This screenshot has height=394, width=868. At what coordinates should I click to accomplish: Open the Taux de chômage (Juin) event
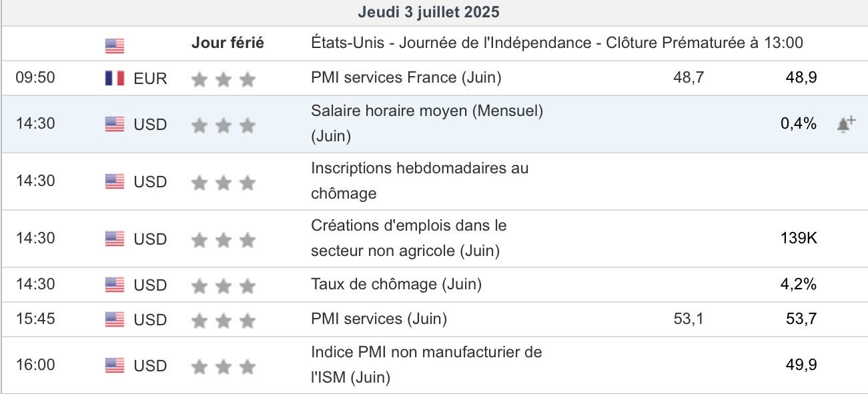(396, 284)
